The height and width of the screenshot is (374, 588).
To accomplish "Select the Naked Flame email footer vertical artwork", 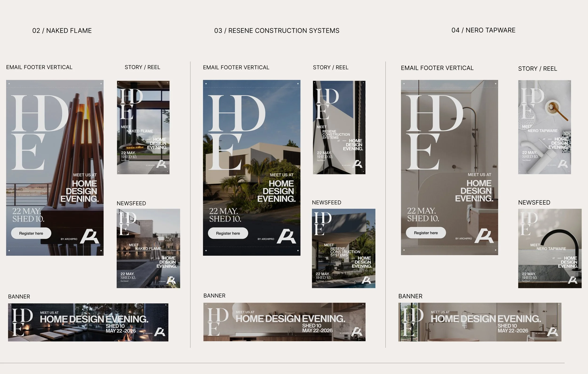I will coord(55,168).
